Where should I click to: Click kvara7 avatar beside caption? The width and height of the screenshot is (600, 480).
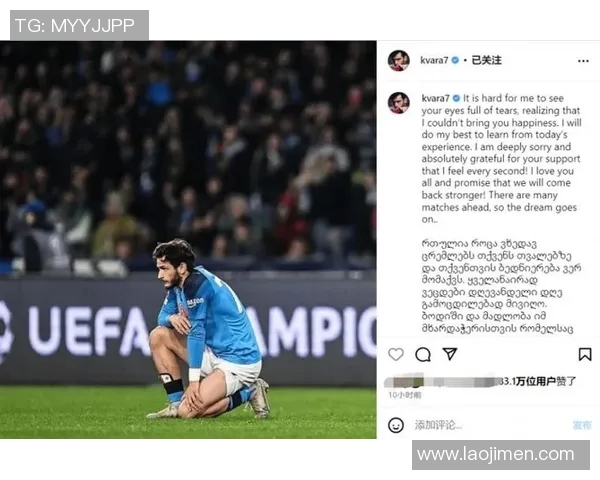pos(398,103)
